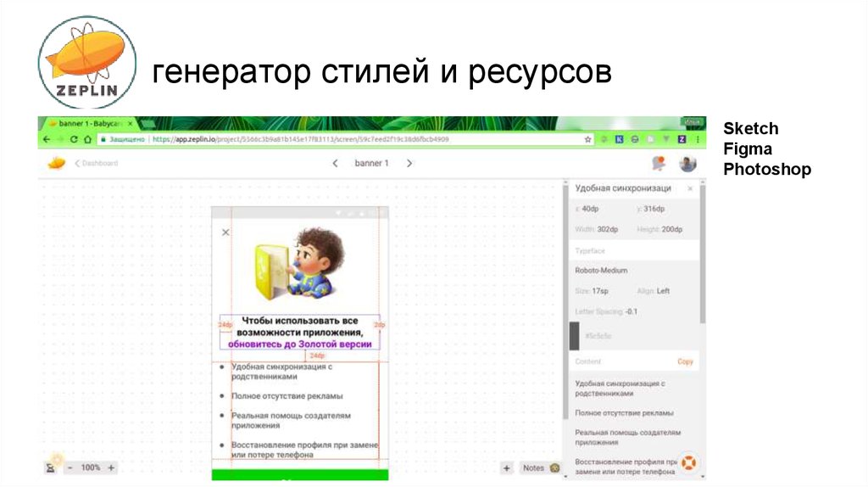868x487 pixels.
Task: Select 'Удобная синхронизация с родственниками' bullet on canvas
Action: click(281, 372)
